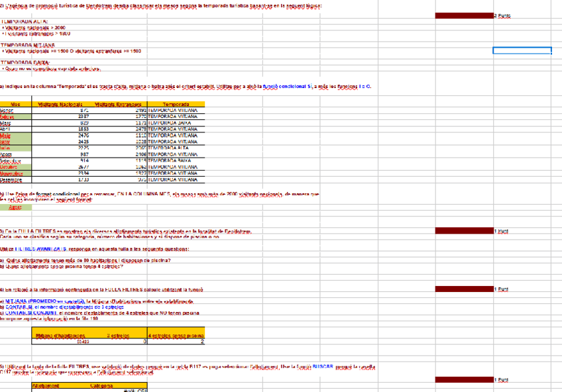The image size is (562, 392).
Task: Click the '3 estrelles' header cell
Action: [x=118, y=336]
